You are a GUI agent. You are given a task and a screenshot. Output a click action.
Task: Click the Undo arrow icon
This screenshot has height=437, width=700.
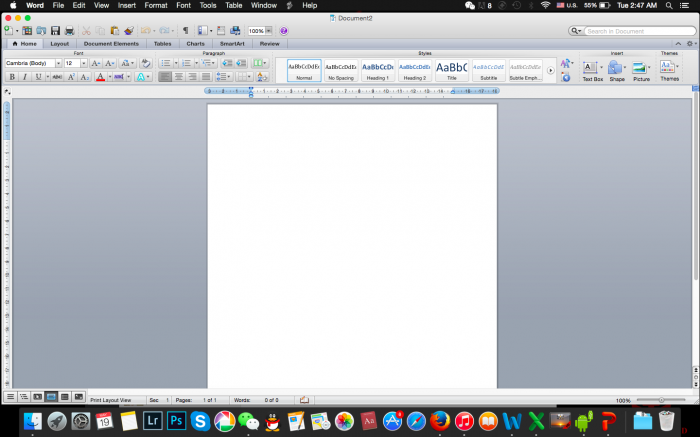click(x=146, y=31)
